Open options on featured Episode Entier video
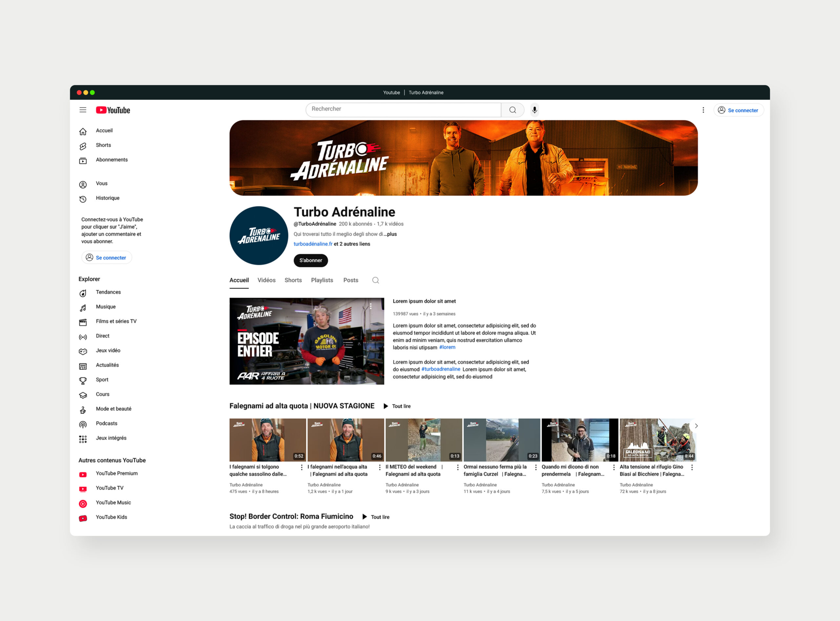This screenshot has height=621, width=840. click(371, 306)
